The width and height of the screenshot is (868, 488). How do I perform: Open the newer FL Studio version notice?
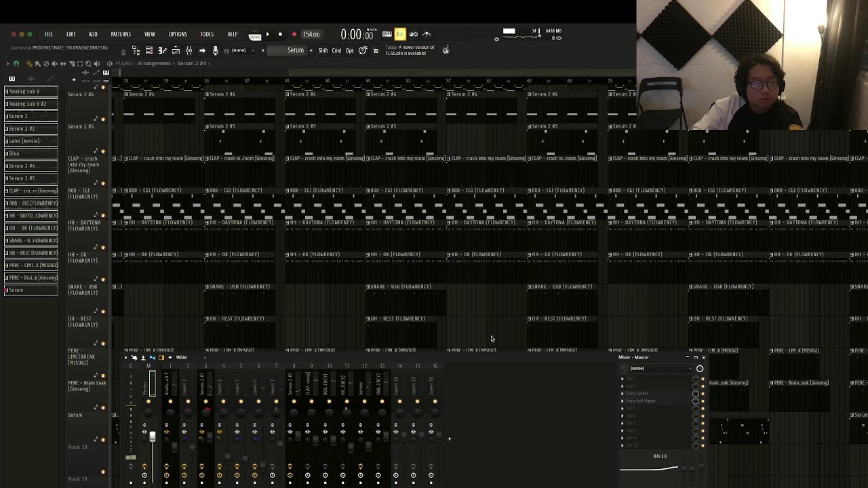(x=410, y=50)
